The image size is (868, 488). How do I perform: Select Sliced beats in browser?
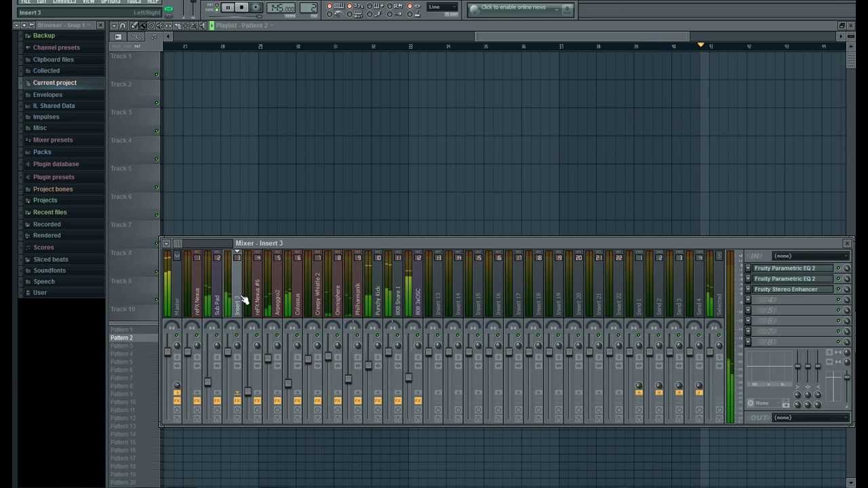[51, 260]
